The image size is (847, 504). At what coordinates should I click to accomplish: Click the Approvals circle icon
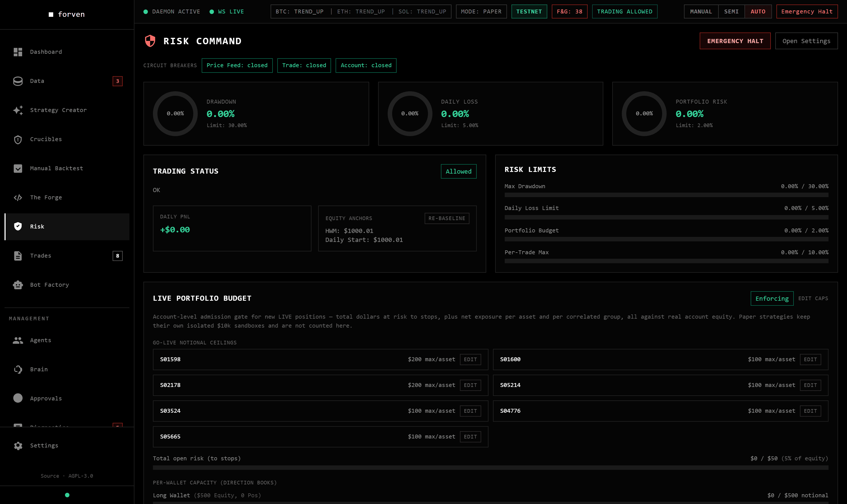pos(18,398)
